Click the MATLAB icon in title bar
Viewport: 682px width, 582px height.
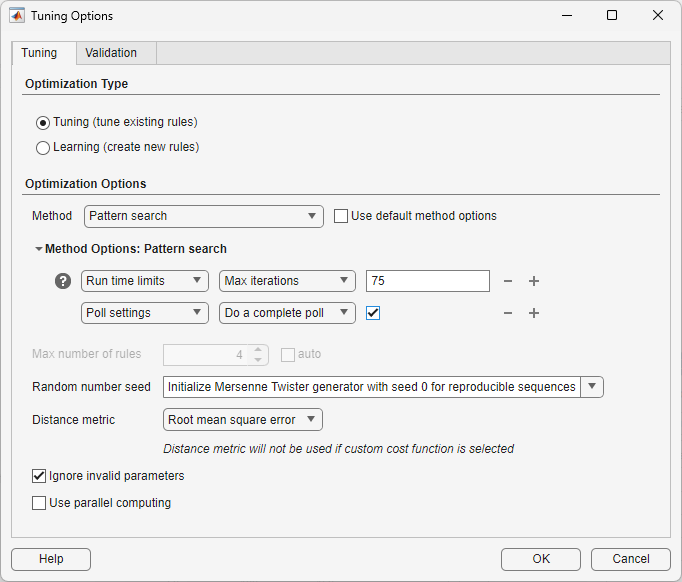click(x=17, y=16)
